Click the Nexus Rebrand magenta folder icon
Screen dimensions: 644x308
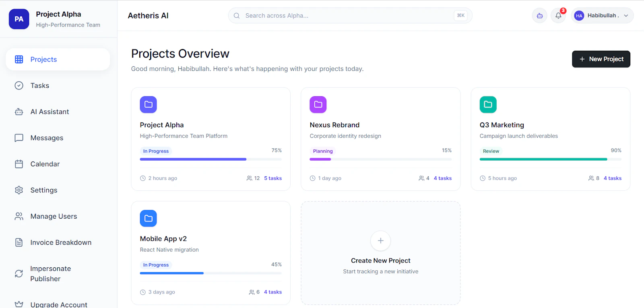(318, 105)
